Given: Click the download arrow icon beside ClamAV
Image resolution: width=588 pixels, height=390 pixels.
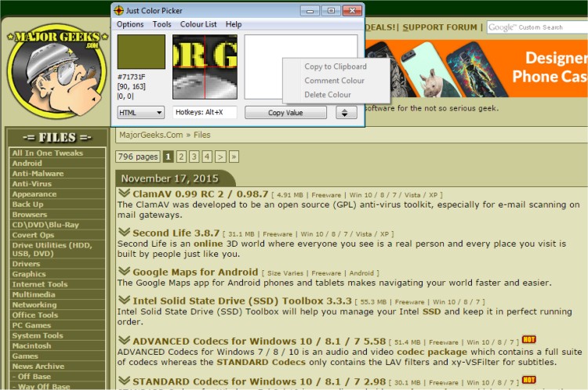Looking at the screenshot, I should tap(124, 193).
